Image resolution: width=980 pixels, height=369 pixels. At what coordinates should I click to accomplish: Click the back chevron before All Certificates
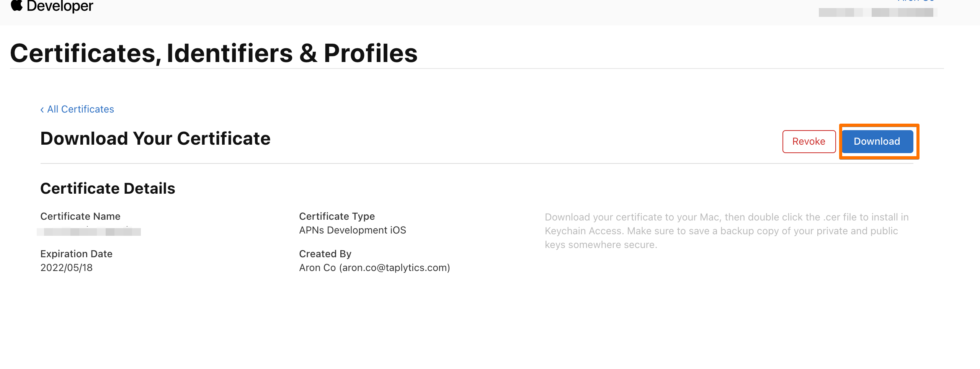42,110
